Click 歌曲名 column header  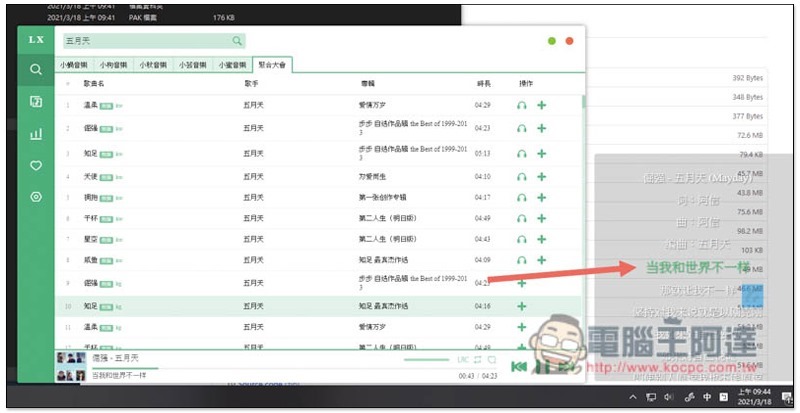pyautogui.click(x=94, y=83)
